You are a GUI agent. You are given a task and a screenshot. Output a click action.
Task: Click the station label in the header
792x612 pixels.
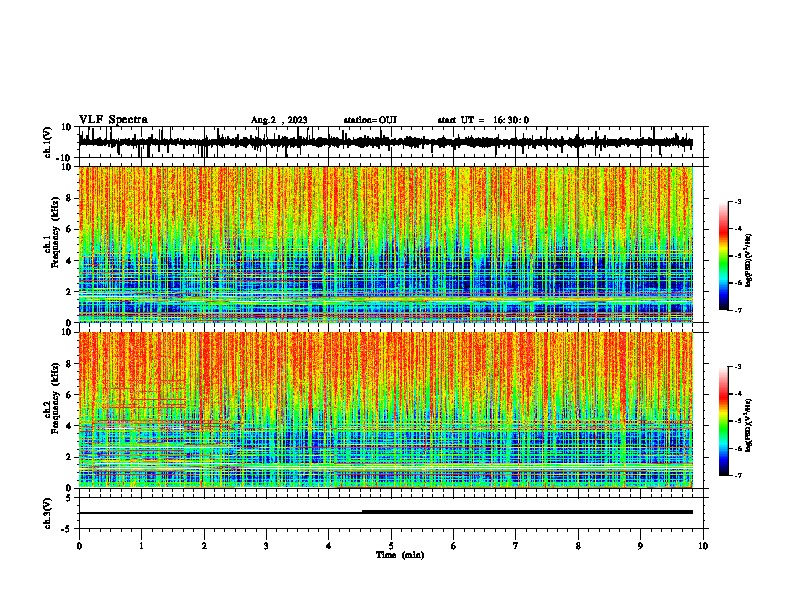(370, 120)
